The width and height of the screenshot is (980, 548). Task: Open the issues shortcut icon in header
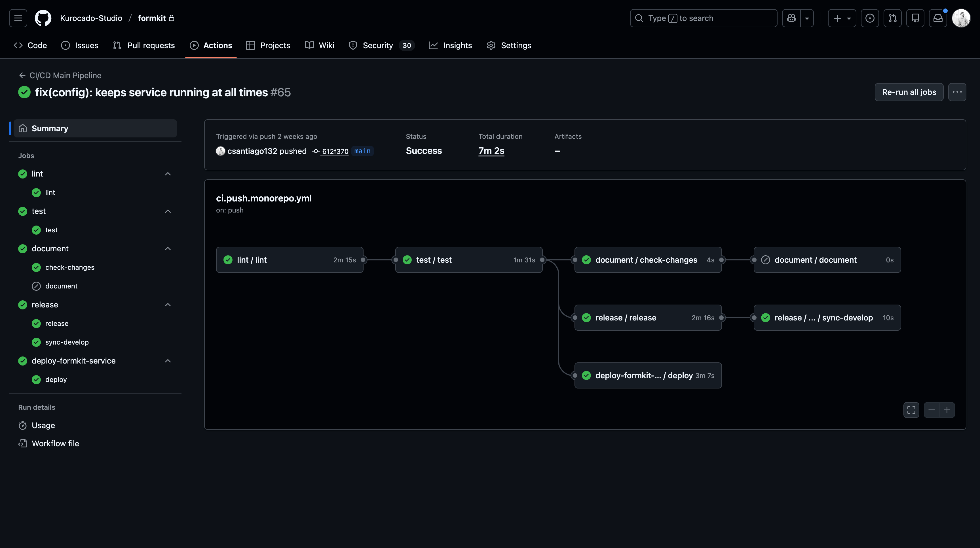[x=870, y=18]
